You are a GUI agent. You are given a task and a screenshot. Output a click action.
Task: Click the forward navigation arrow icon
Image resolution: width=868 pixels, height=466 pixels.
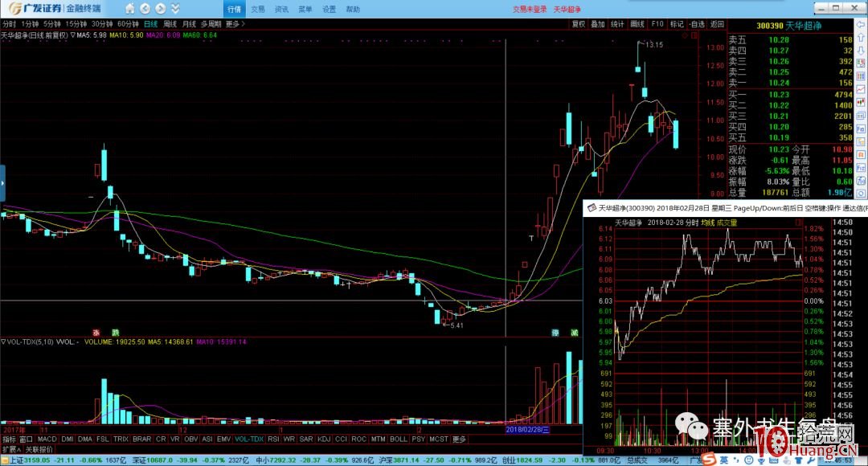[x=160, y=8]
